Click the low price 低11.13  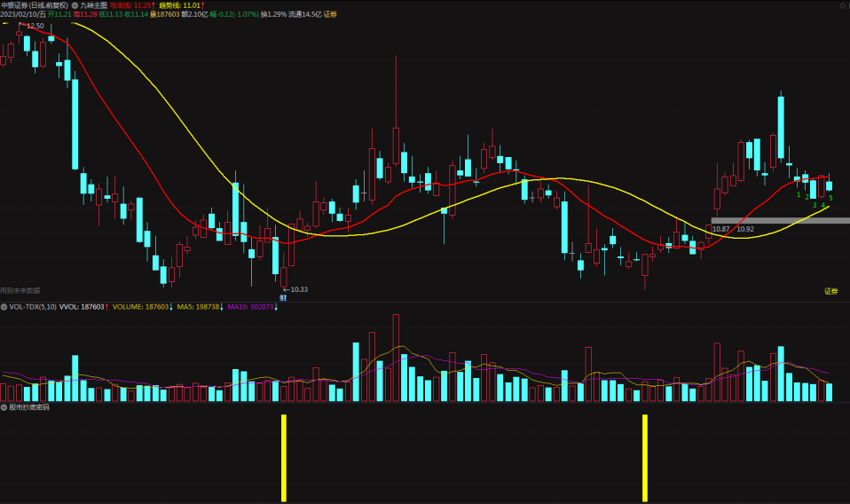pos(111,14)
